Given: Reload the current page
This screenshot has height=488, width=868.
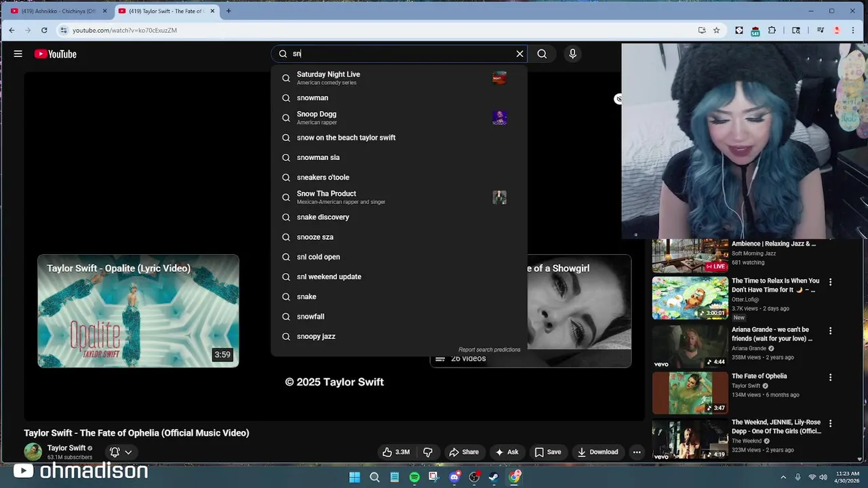Looking at the screenshot, I should (44, 30).
